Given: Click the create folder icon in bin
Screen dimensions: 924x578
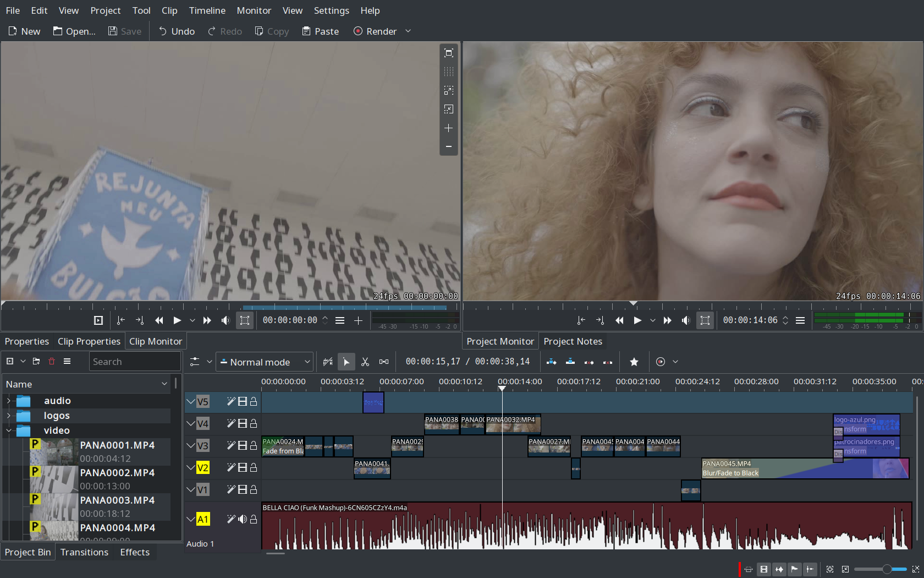Looking at the screenshot, I should 36,361.
